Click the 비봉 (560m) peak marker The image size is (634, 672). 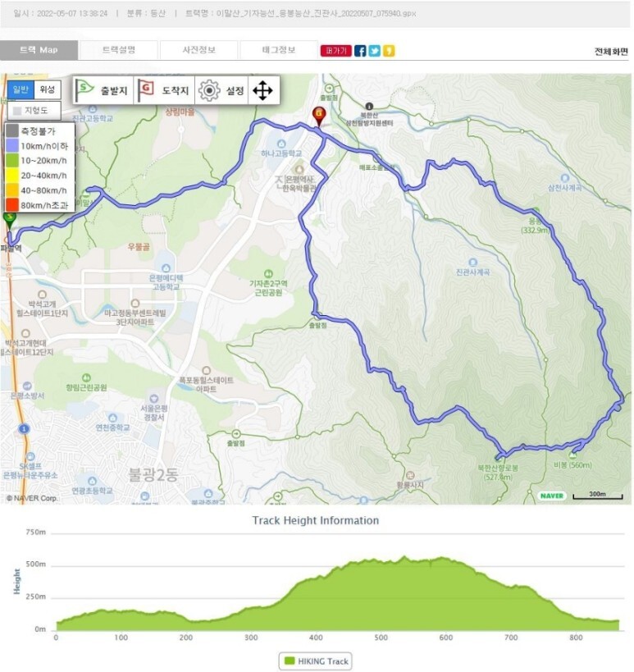click(572, 456)
